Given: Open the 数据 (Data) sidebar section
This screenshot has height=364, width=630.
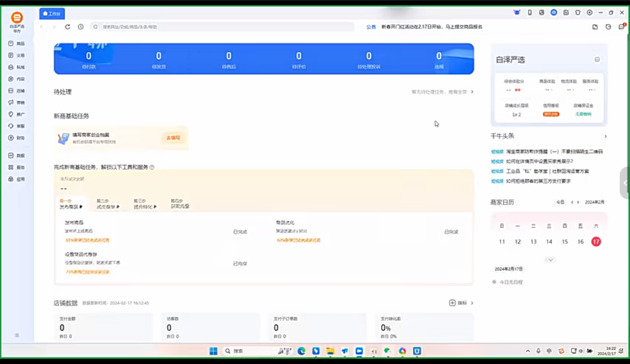Looking at the screenshot, I should point(16,155).
